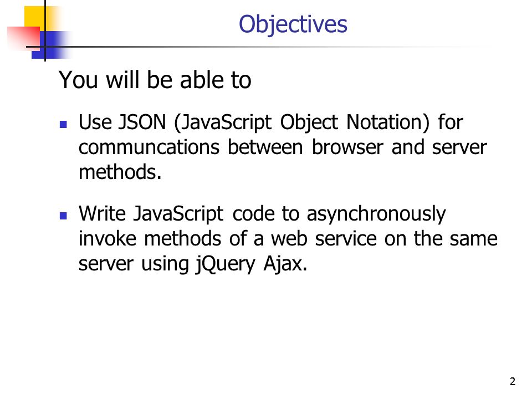The height and width of the screenshot is (399, 532).
Task: Click "Write JavaScript" at second bullet start
Action: tap(151, 214)
